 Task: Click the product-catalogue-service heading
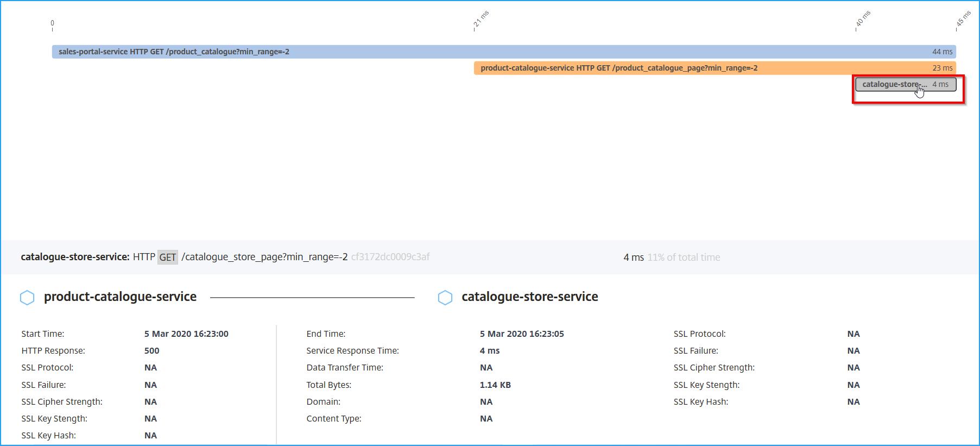coord(121,297)
